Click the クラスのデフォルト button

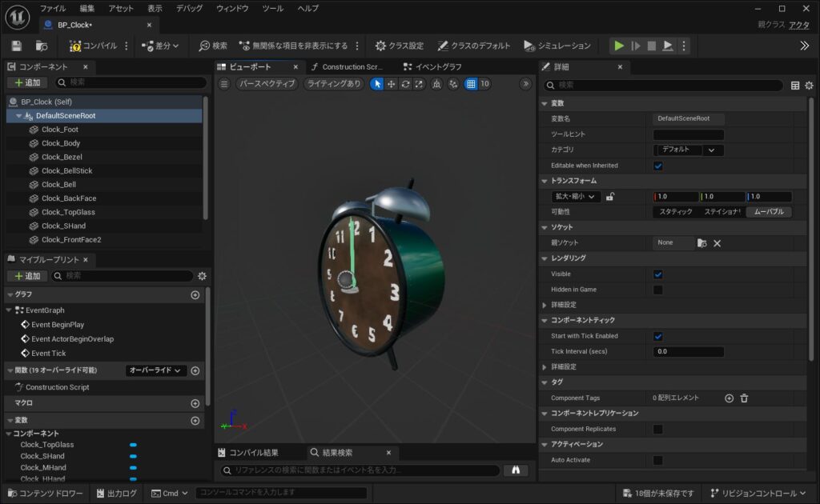(474, 46)
